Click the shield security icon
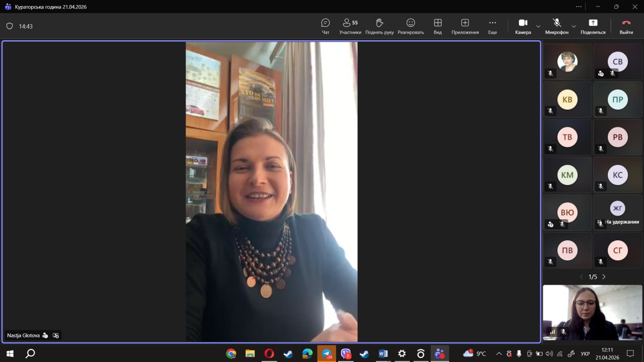644x362 pixels. click(x=10, y=26)
